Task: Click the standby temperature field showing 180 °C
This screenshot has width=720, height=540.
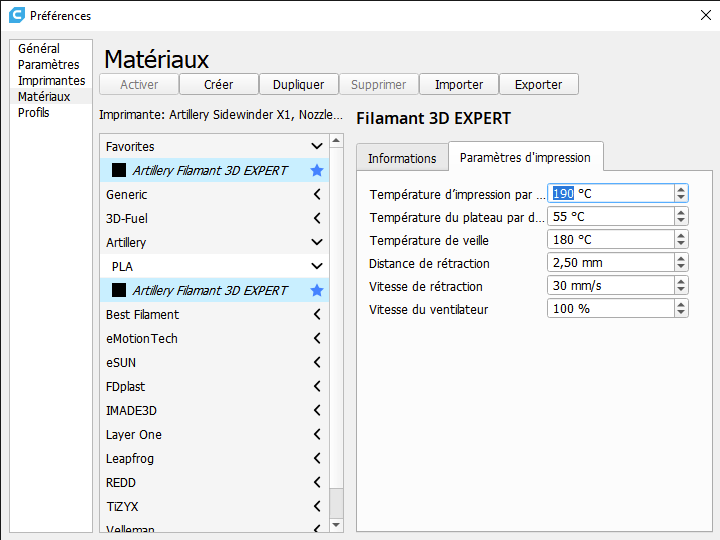Action: coord(611,239)
